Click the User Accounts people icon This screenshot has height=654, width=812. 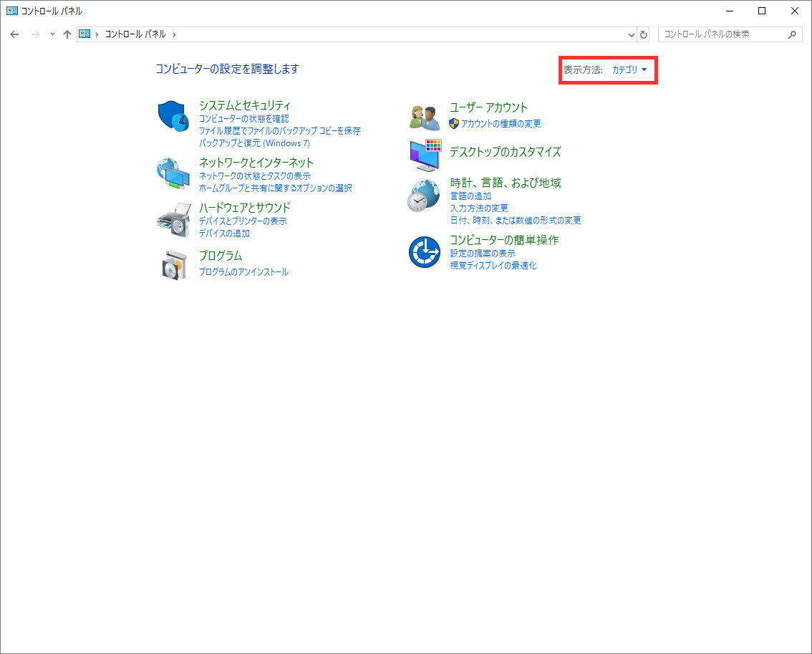[424, 116]
